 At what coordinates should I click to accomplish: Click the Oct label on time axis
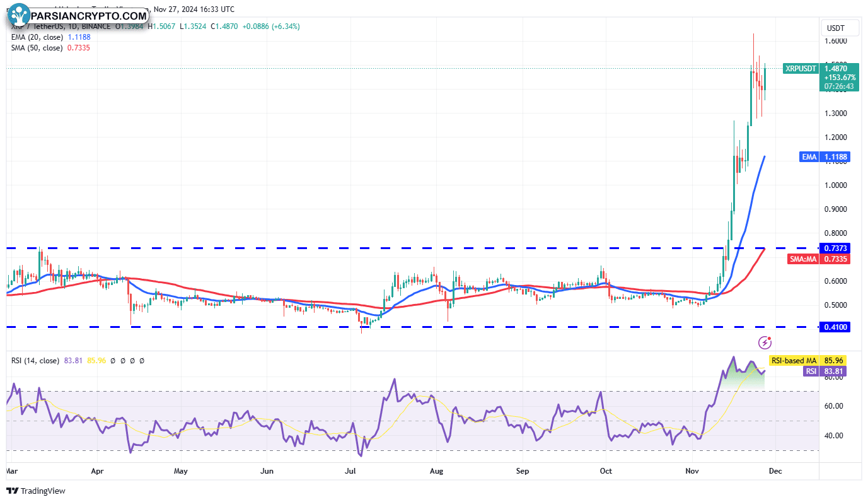606,471
